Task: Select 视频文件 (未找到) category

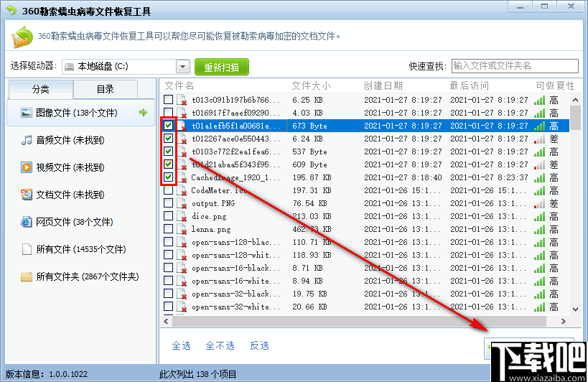Action: tap(80, 167)
